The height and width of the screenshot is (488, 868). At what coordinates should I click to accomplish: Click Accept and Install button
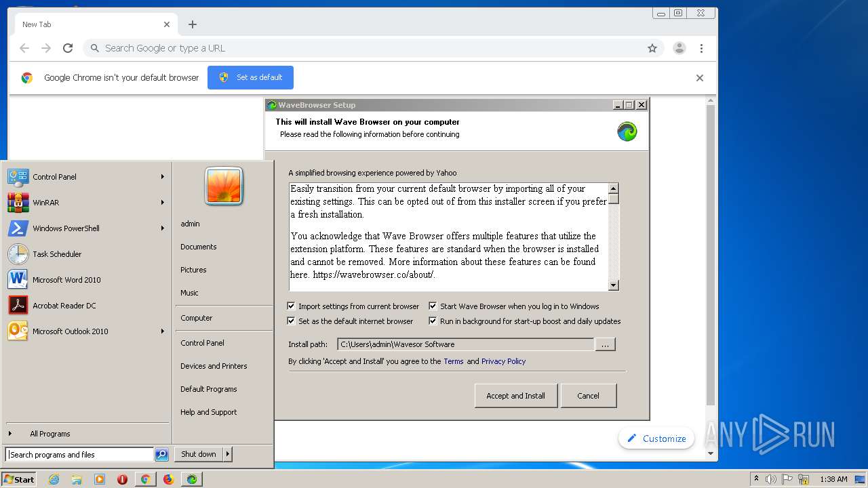point(515,396)
